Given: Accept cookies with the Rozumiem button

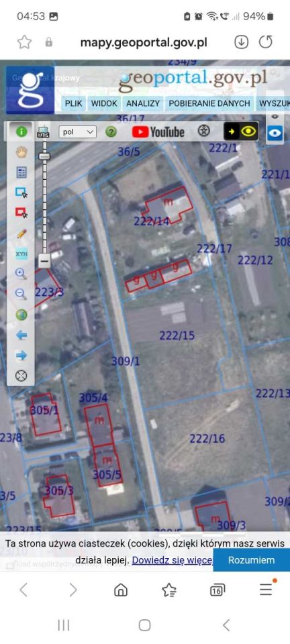Looking at the screenshot, I should [251, 559].
